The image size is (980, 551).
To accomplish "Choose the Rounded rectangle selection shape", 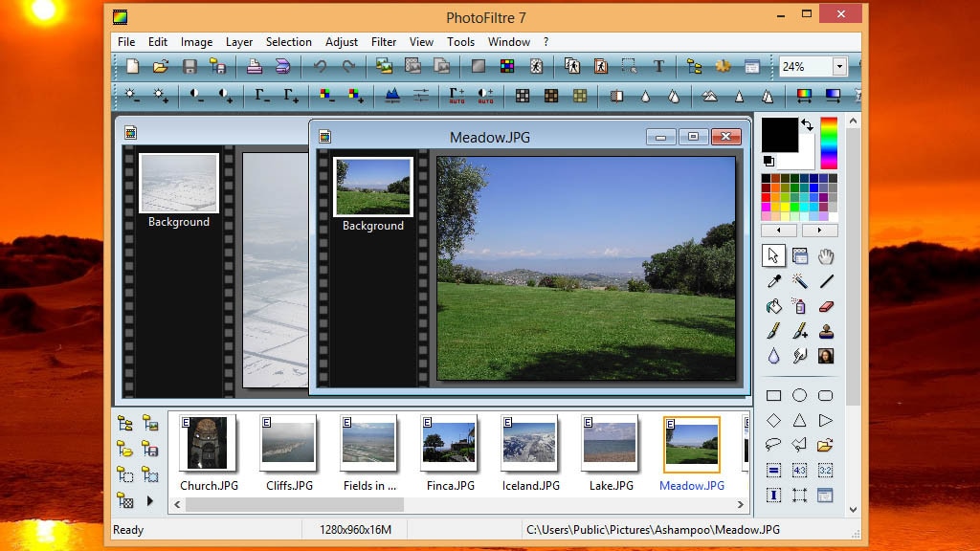I will tap(826, 395).
